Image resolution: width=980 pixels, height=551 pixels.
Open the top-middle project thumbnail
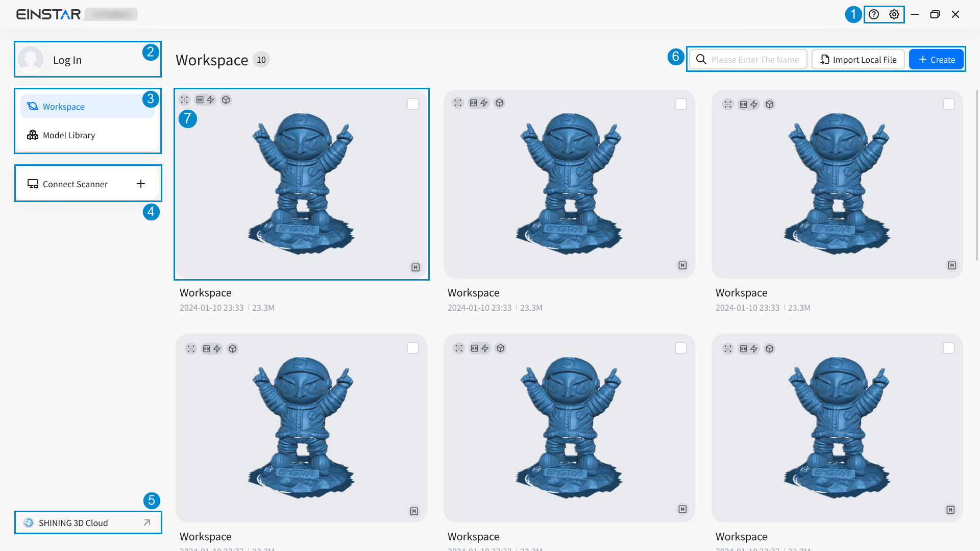point(569,184)
